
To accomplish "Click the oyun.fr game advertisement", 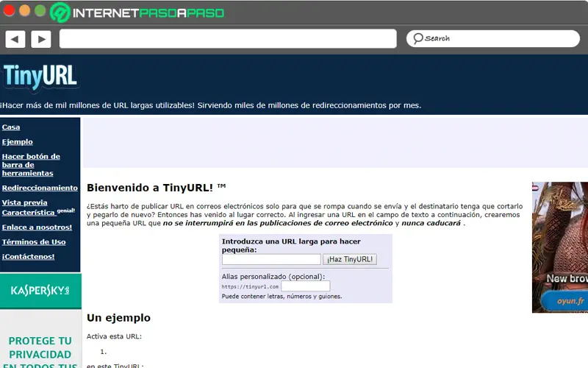I will point(560,247).
